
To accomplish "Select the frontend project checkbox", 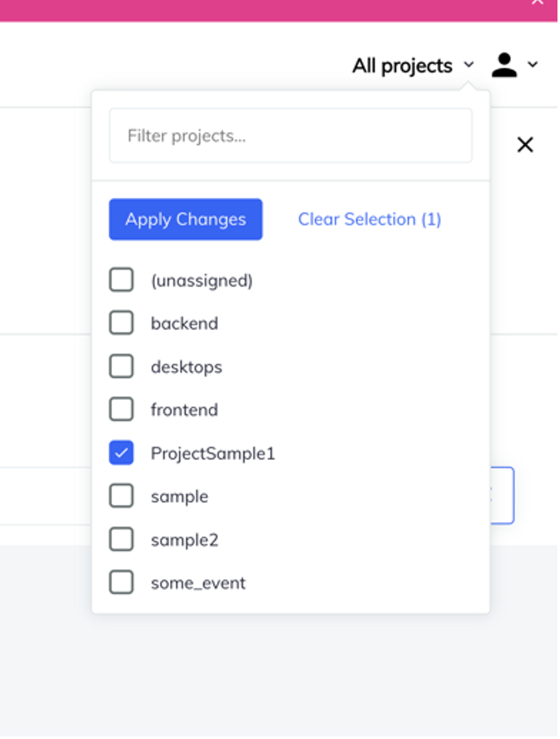I will point(122,410).
